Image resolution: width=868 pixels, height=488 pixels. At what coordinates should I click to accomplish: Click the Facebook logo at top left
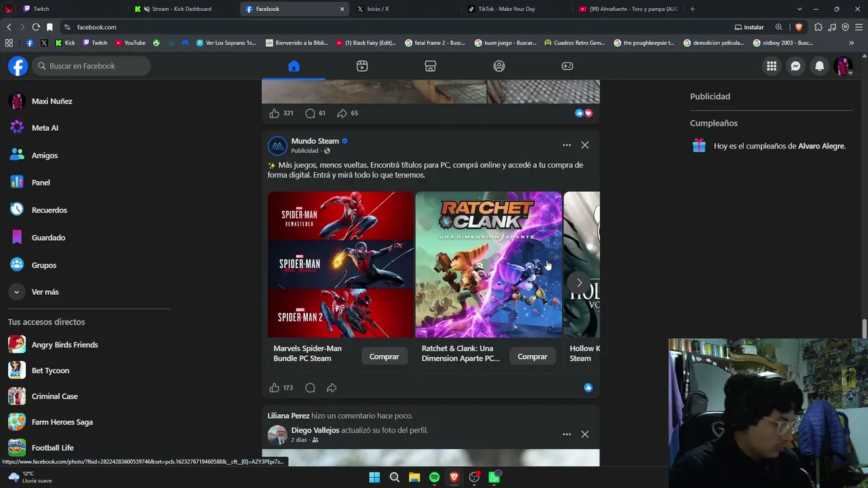tap(18, 66)
